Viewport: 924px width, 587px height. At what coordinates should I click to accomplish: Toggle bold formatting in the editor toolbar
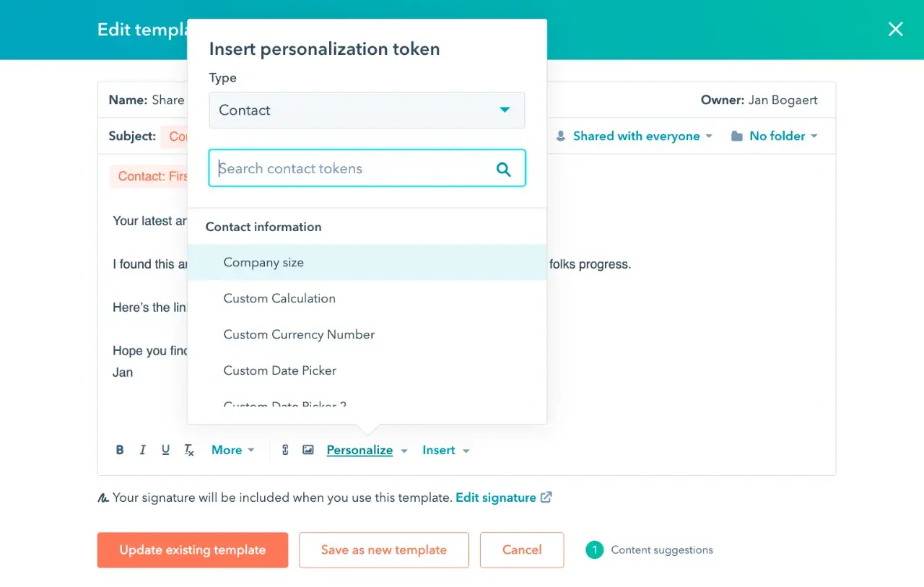tap(120, 450)
